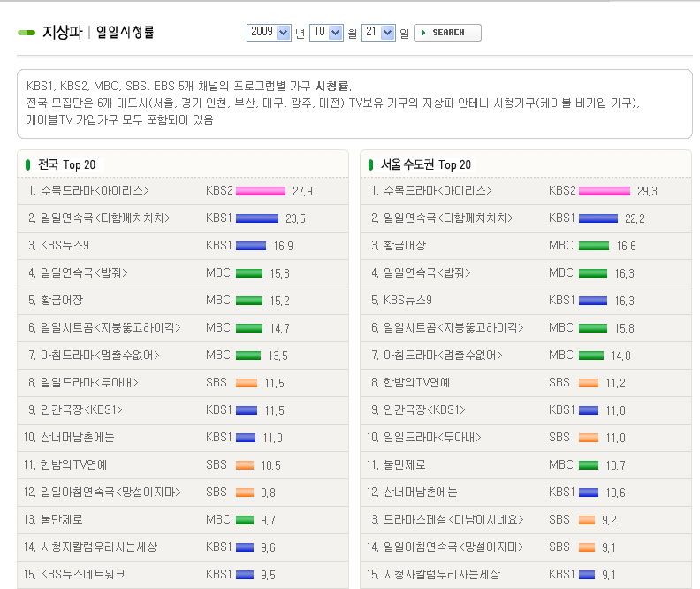This screenshot has width=700, height=589.
Task: Click KBS뉴스9 at rank 3 nationally
Action: (65, 245)
